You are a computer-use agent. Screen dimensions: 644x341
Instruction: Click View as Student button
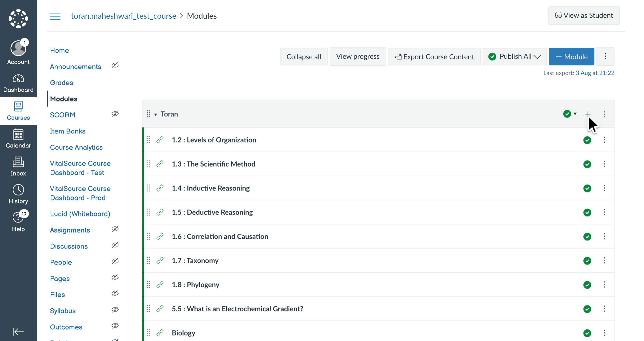pos(584,16)
